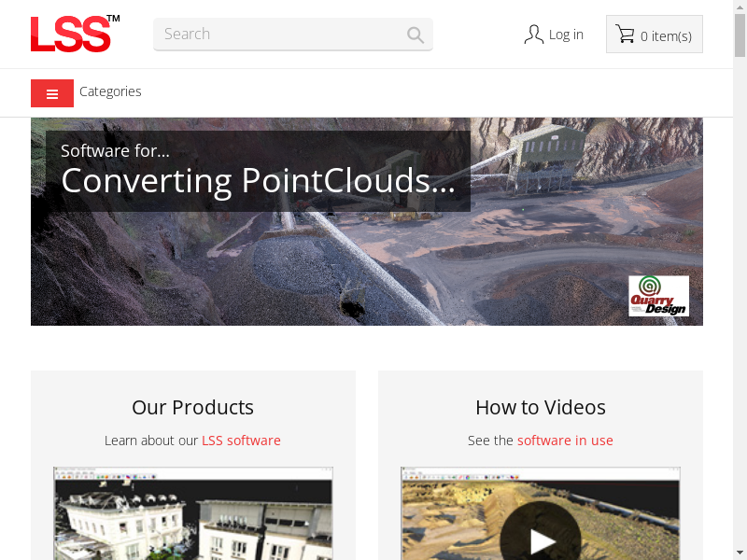The height and width of the screenshot is (560, 747).
Task: Open the Log in link
Action: coord(566,35)
